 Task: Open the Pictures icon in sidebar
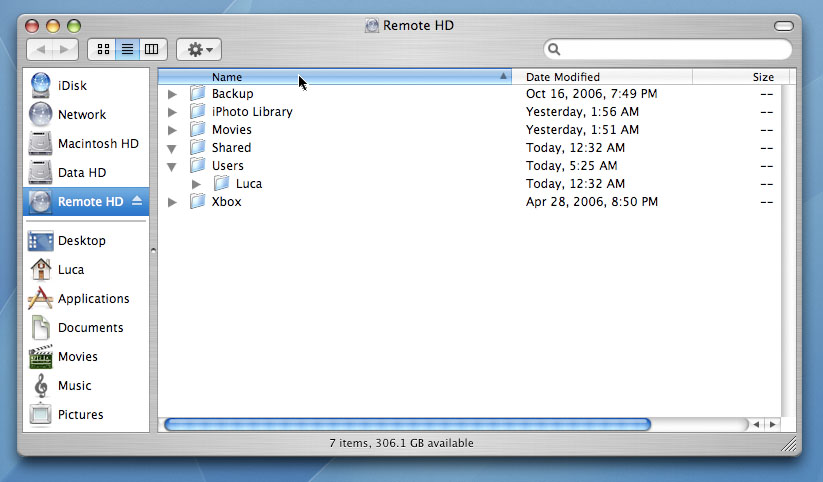click(x=40, y=414)
